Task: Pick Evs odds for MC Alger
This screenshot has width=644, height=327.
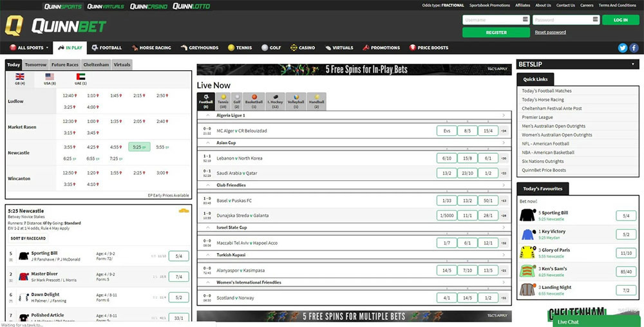Action: (x=447, y=131)
